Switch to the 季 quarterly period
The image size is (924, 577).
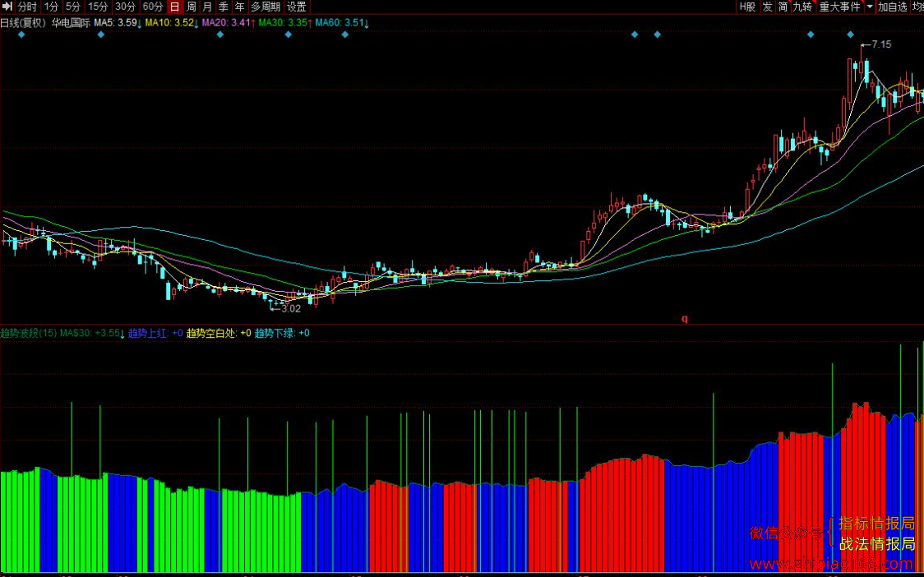(x=224, y=7)
